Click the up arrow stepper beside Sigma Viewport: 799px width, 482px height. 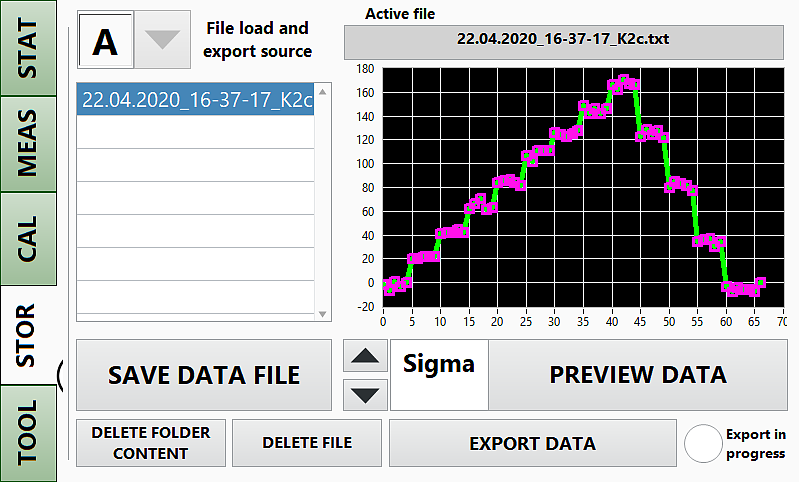click(364, 355)
